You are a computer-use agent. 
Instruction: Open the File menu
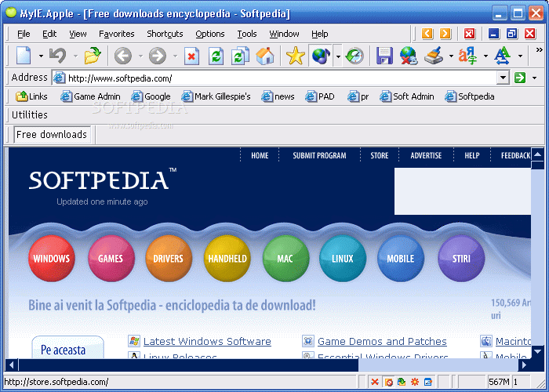[24, 34]
